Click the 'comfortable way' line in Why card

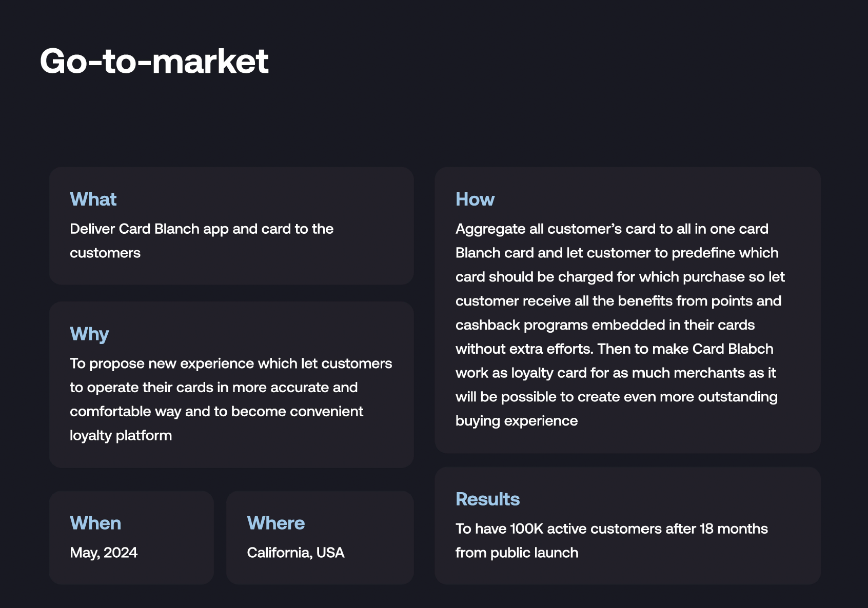tap(216, 412)
